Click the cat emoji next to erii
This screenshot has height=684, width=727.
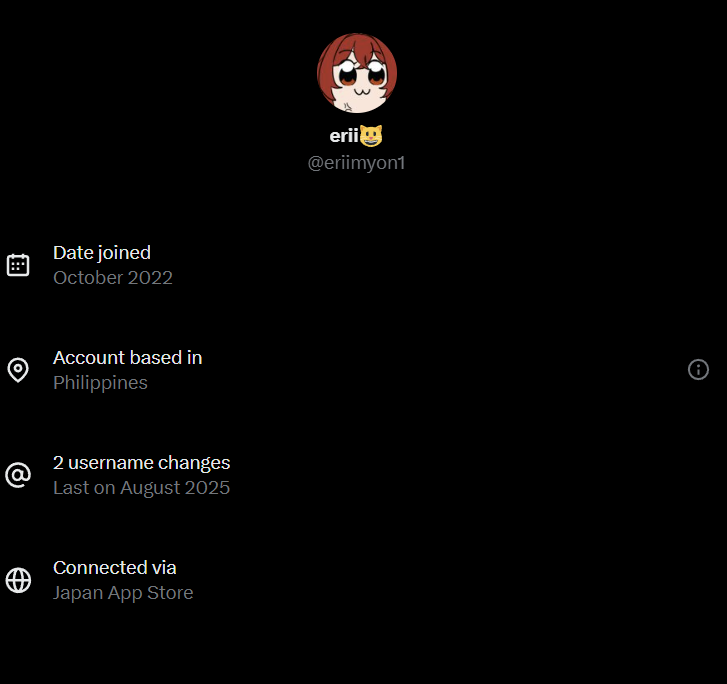[x=371, y=136]
